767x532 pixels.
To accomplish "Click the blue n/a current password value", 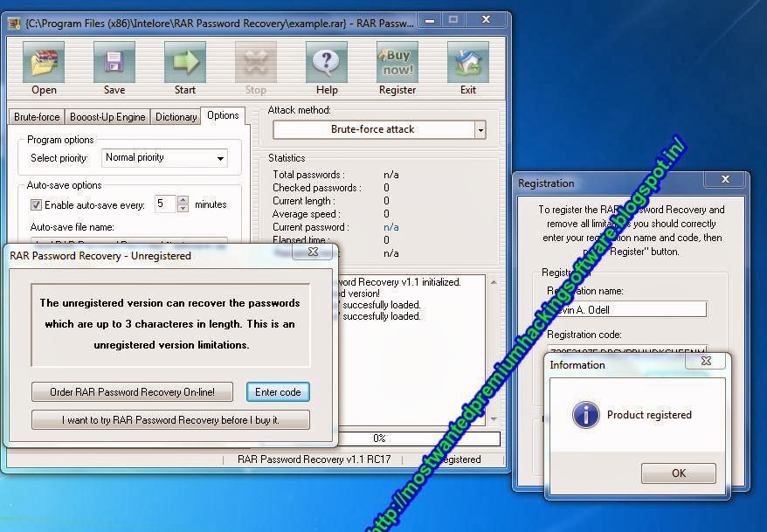I will [390, 227].
